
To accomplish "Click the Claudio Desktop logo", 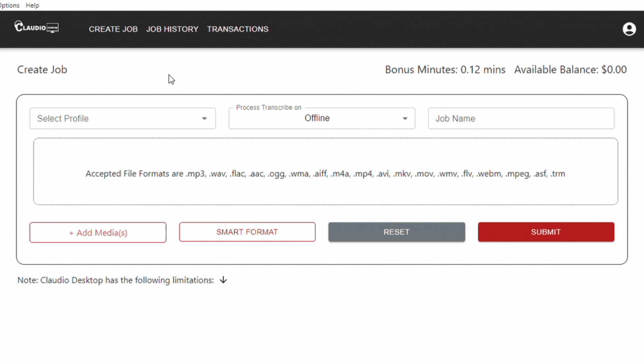I will pyautogui.click(x=37, y=27).
